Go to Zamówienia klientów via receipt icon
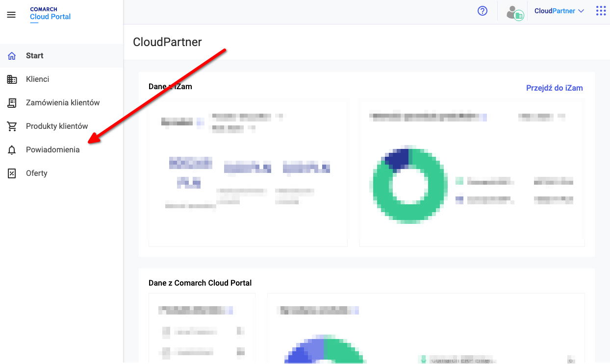610x364 pixels. click(x=12, y=103)
